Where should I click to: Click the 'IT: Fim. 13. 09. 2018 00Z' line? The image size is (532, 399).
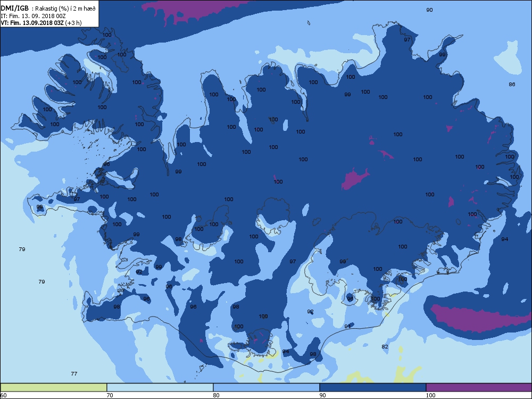tap(33, 16)
